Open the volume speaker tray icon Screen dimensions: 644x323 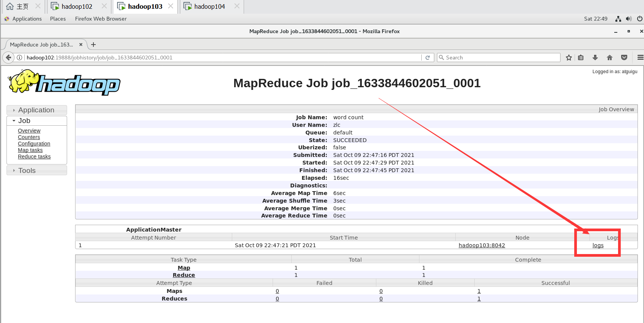tap(629, 19)
